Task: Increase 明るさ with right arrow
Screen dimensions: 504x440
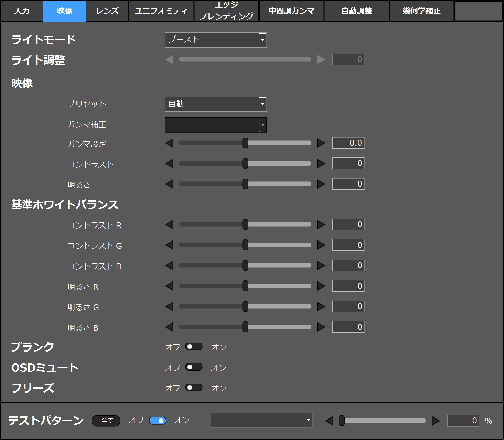Action: [321, 184]
